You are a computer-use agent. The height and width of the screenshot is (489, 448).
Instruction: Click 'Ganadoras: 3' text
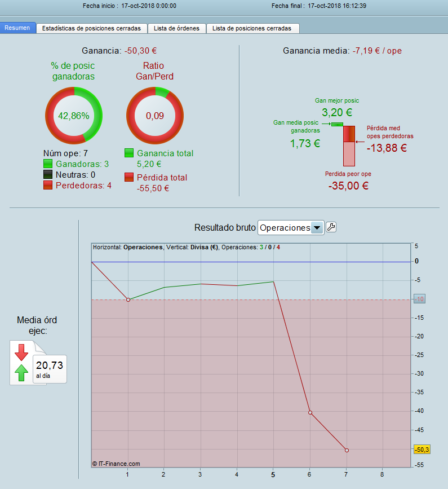82,164
